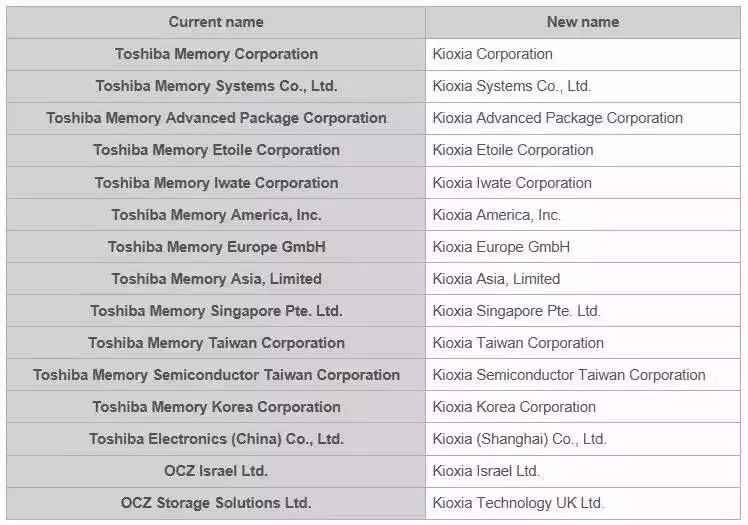Screen dimensions: 748x525
Task: Select Toshiba Memory Asia, Limited cell
Action: 216,279
